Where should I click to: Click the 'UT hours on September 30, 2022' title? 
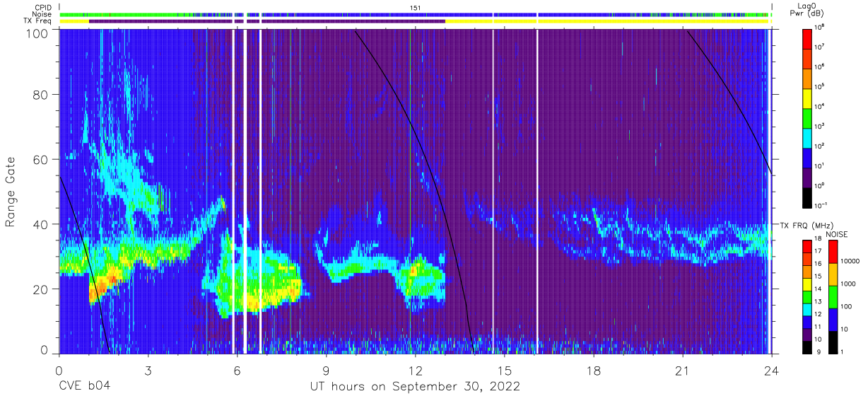coord(416,387)
